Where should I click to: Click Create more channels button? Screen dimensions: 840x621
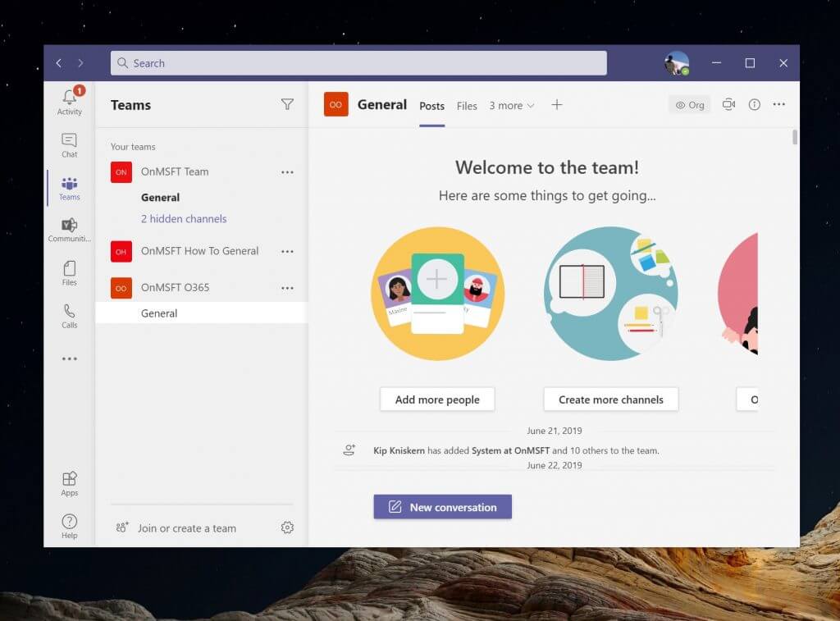[610, 400]
